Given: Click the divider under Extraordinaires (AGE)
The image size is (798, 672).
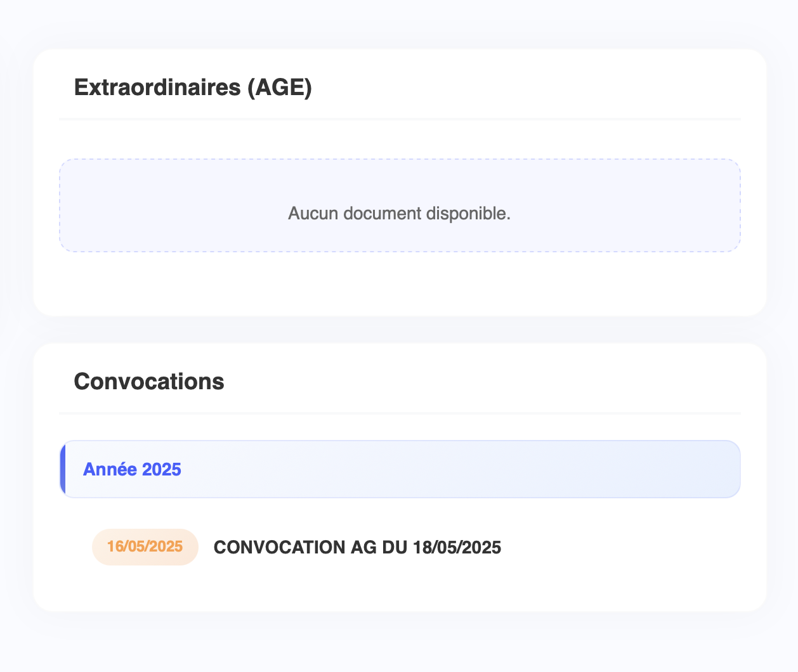Looking at the screenshot, I should click(x=400, y=119).
